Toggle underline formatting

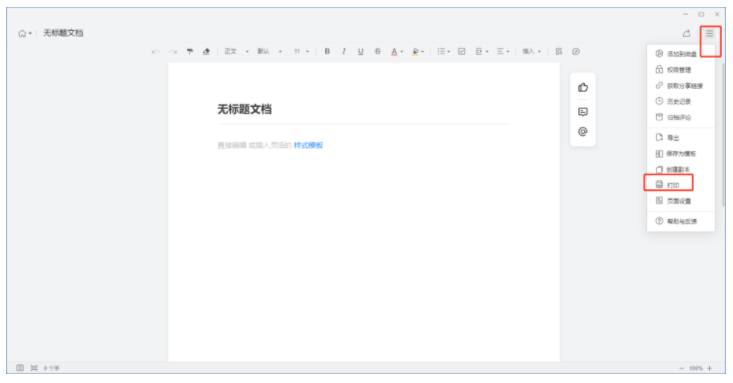pos(360,51)
